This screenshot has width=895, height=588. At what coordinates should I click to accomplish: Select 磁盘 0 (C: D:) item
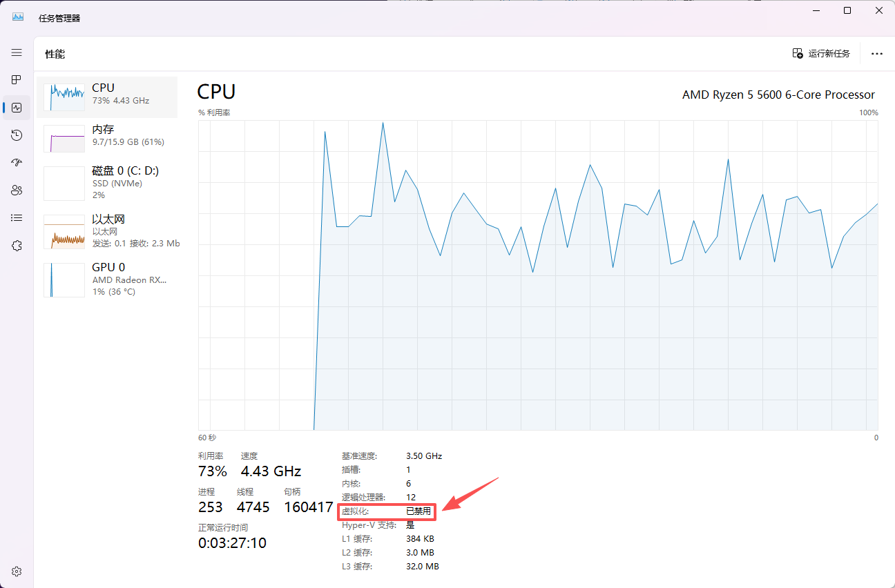coord(107,183)
